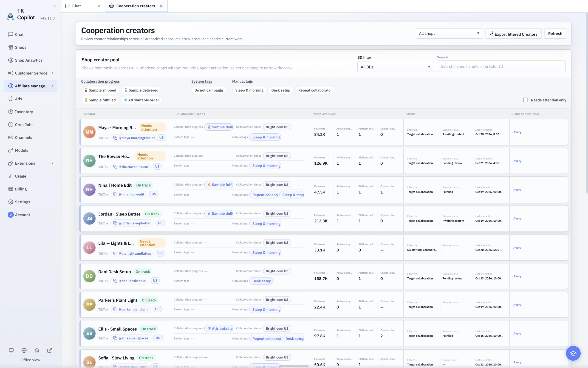Open the All BDs filter dropdown
This screenshot has height=368, width=588.
click(395, 67)
